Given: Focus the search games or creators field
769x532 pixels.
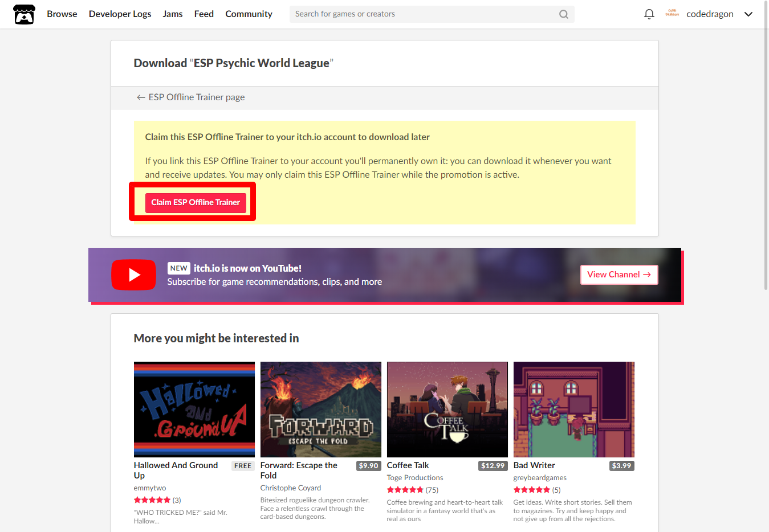Looking at the screenshot, I should (x=432, y=14).
